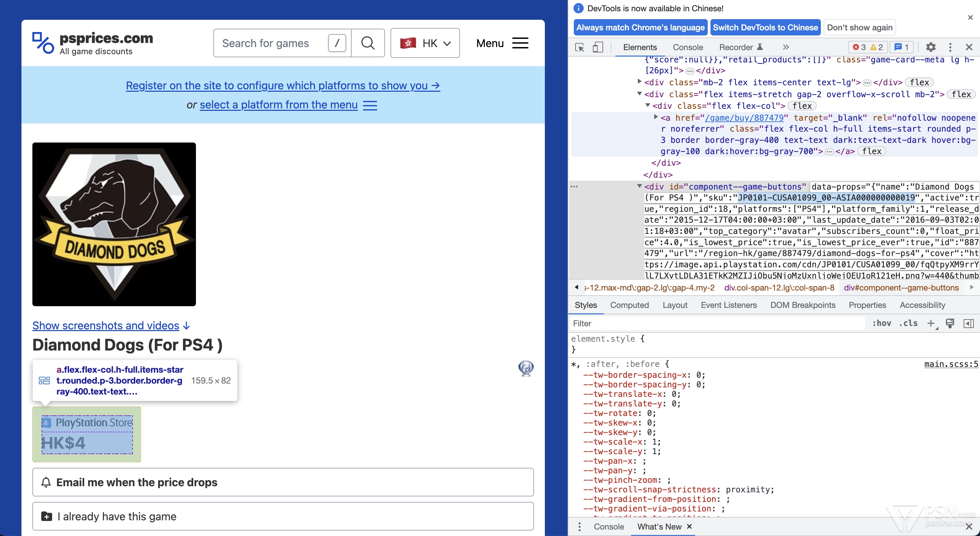Click the bell icon on price drop button

click(x=46, y=482)
